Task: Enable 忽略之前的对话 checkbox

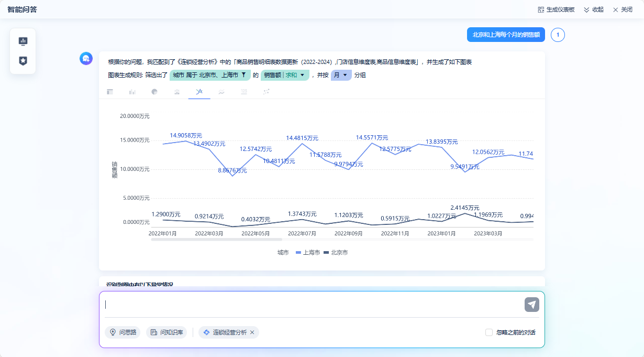Action: tap(489, 332)
